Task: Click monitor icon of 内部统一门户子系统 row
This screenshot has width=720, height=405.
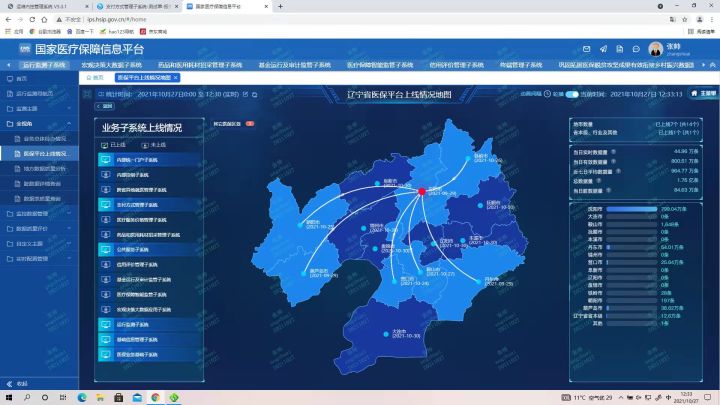Action: point(106,160)
